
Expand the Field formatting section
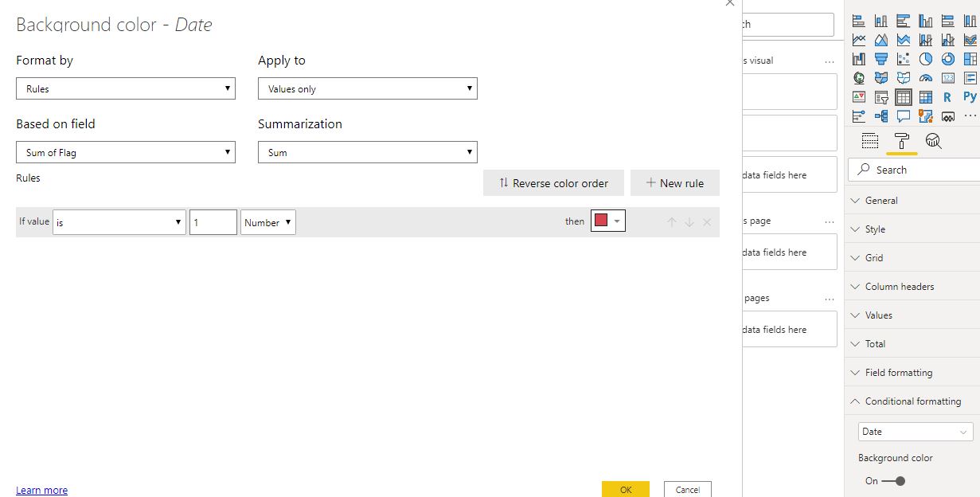912,373
